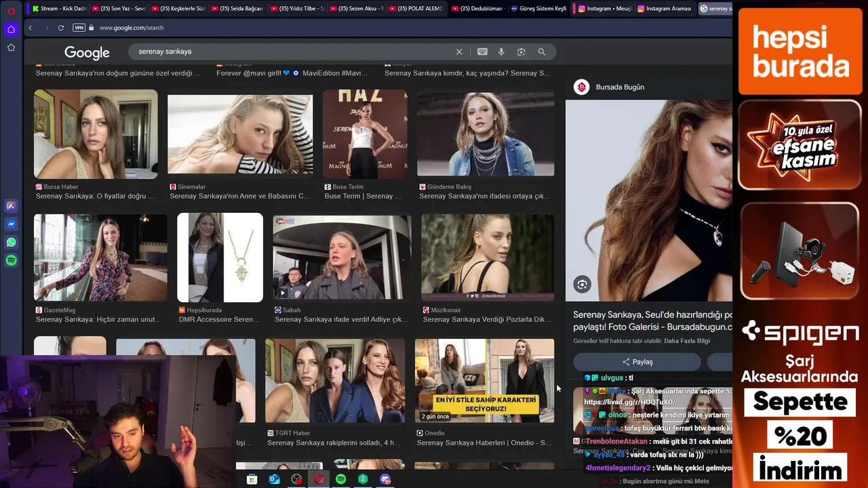Open Opera menu logo

[11, 11]
